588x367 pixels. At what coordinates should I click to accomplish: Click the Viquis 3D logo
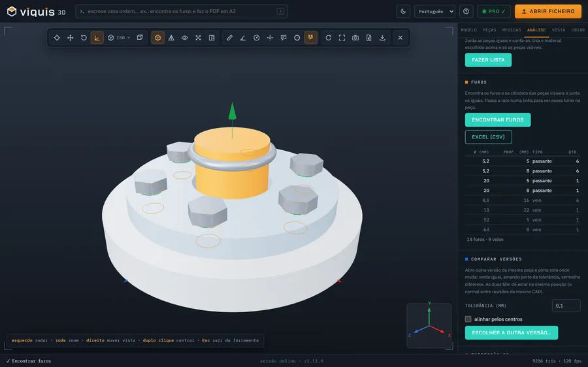point(37,12)
